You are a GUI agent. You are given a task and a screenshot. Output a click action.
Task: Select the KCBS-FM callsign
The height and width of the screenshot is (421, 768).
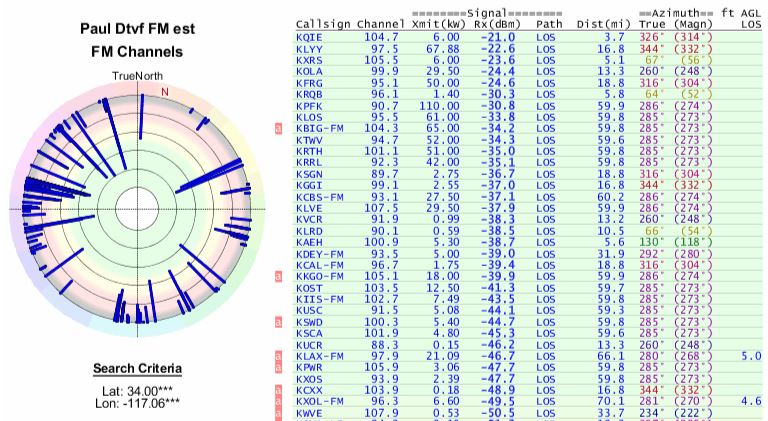coord(320,198)
